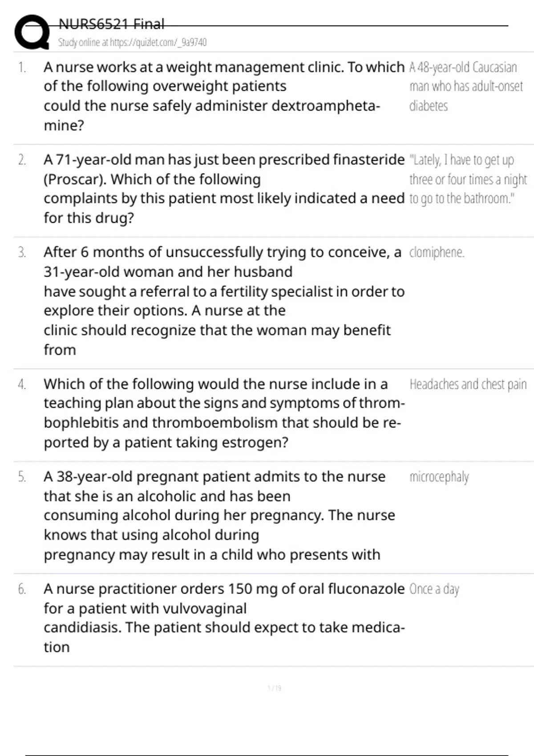Select the Headaches and chest pain answer
This screenshot has width=534, height=756.
(x=468, y=384)
